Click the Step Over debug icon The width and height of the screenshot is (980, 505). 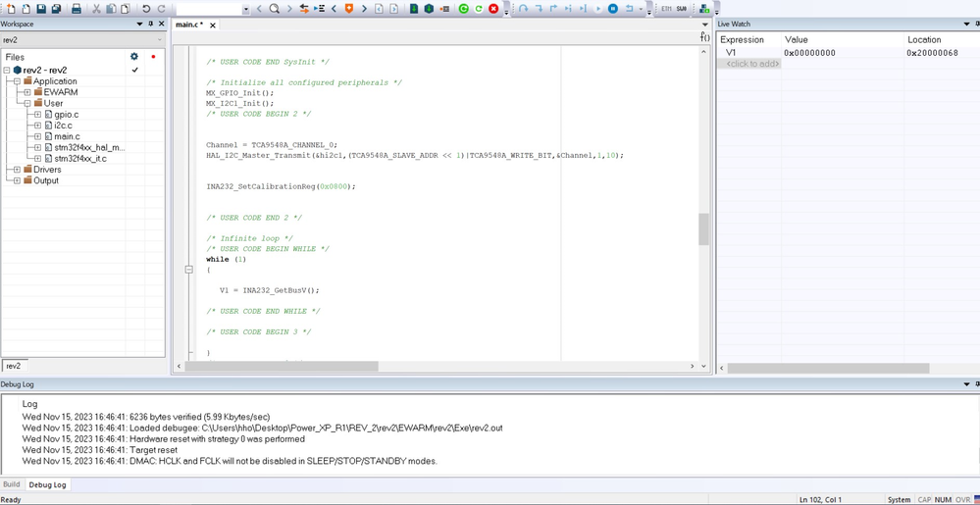[x=523, y=9]
